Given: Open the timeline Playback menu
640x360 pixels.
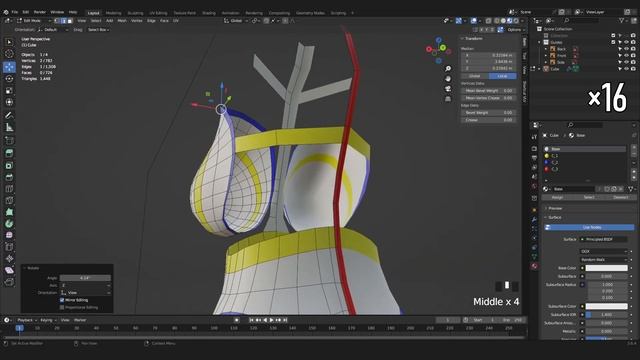Looking at the screenshot, I should pyautogui.click(x=27, y=320).
